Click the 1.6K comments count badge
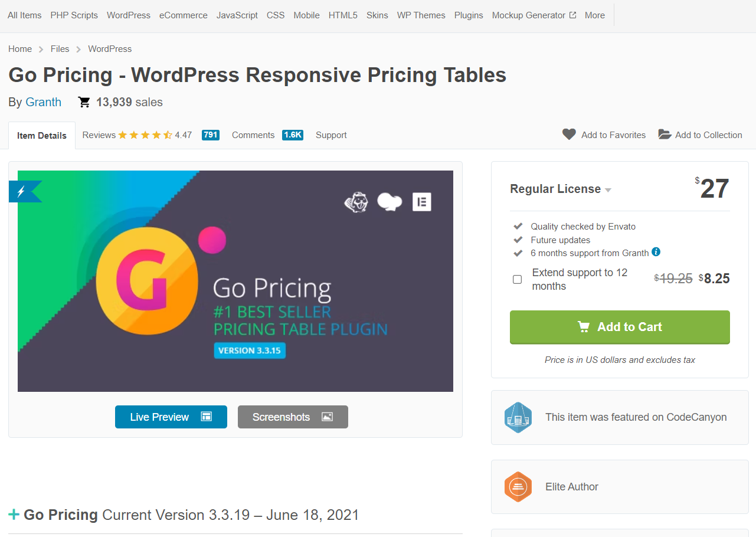Image resolution: width=756 pixels, height=537 pixels. pos(293,135)
